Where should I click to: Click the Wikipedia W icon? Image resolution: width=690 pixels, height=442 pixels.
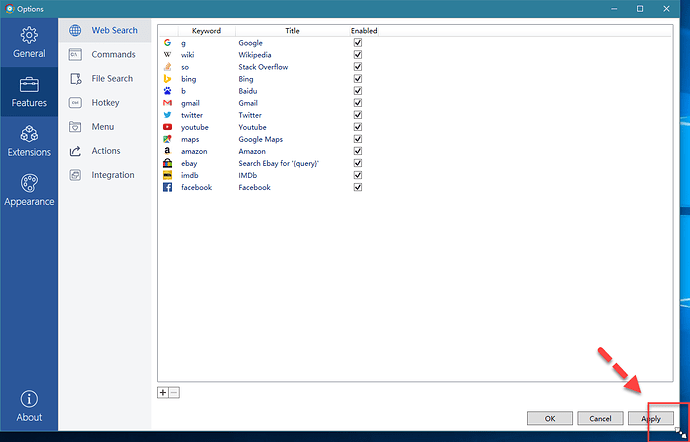click(167, 55)
